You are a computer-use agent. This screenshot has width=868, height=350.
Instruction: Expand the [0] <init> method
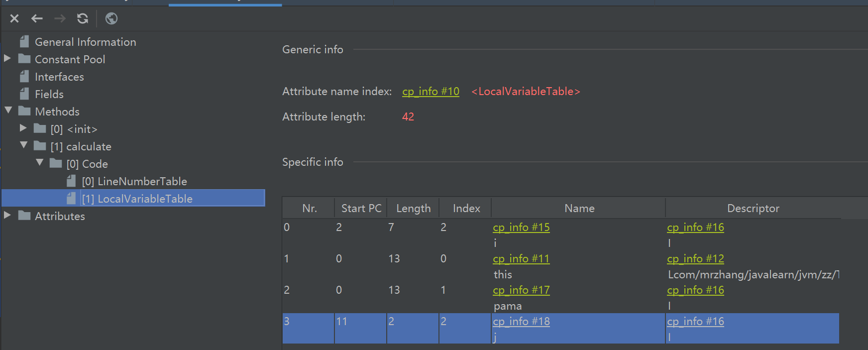pos(23,128)
